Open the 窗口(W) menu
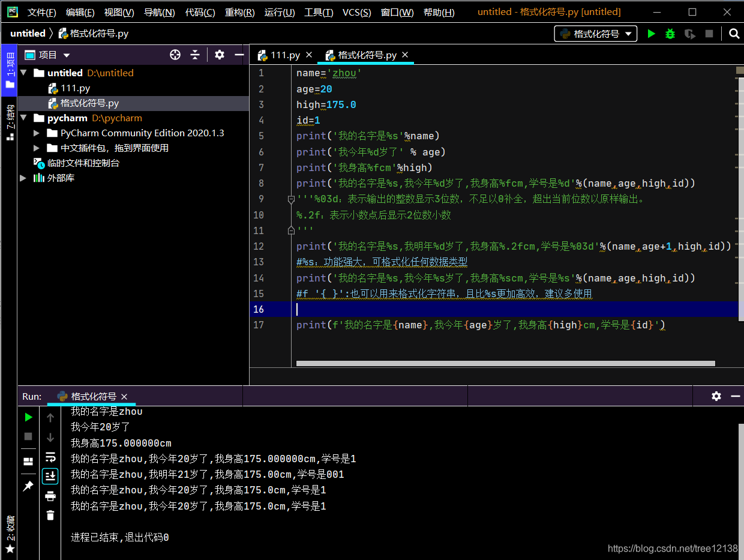744x560 pixels. pyautogui.click(x=397, y=12)
